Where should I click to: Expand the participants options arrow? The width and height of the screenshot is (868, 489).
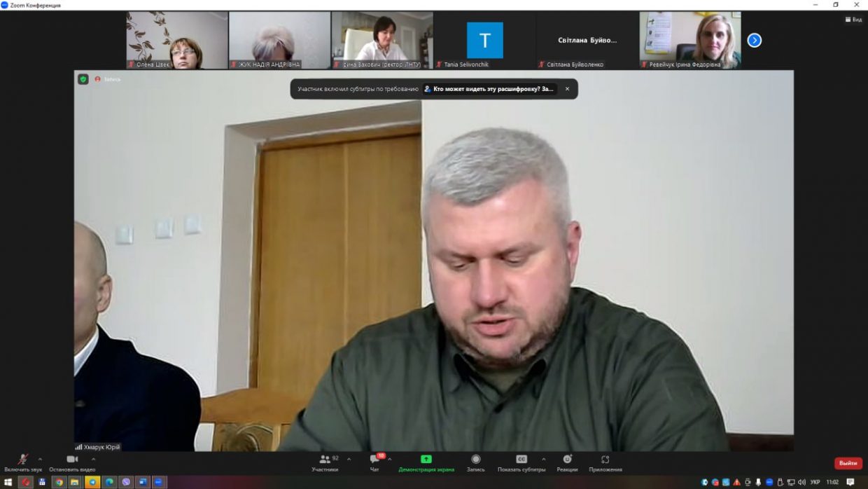[349, 460]
